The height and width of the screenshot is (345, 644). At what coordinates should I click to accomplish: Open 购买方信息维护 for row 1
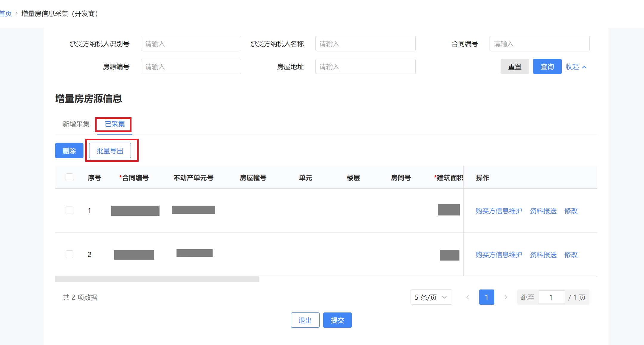499,211
